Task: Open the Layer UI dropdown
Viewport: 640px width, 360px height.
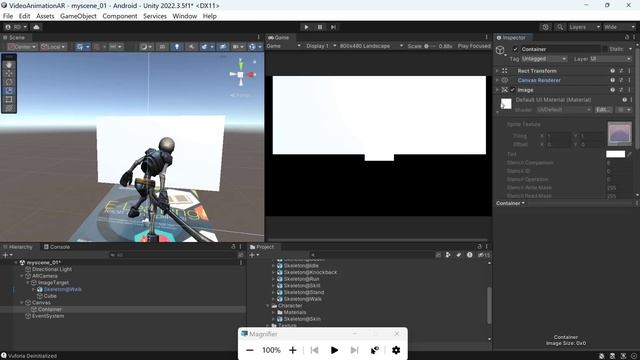Action: (611, 59)
